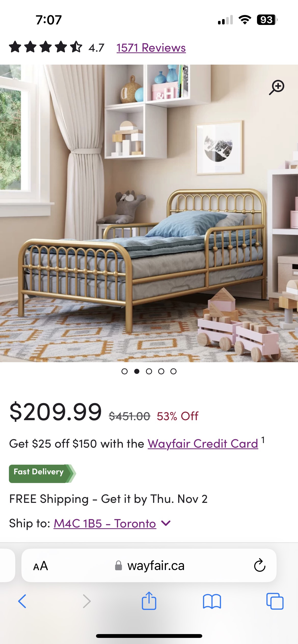Expand the ship-to location chevron
The image size is (298, 644).
(166, 523)
